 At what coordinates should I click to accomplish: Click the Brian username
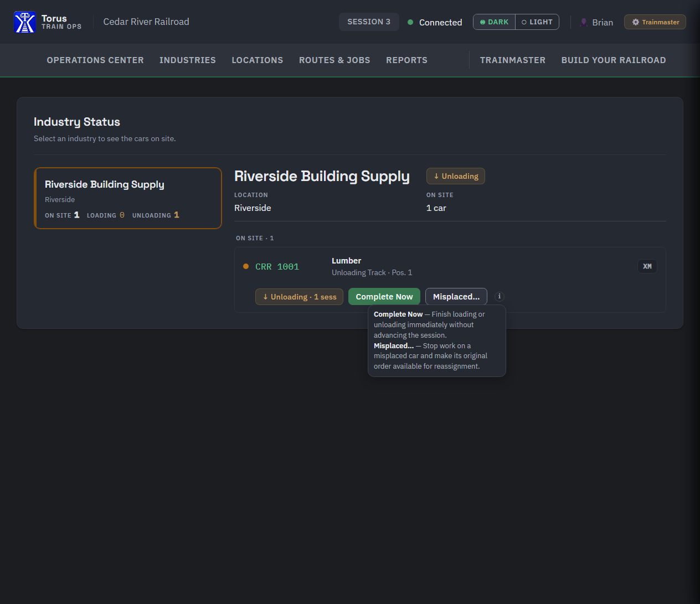click(603, 22)
